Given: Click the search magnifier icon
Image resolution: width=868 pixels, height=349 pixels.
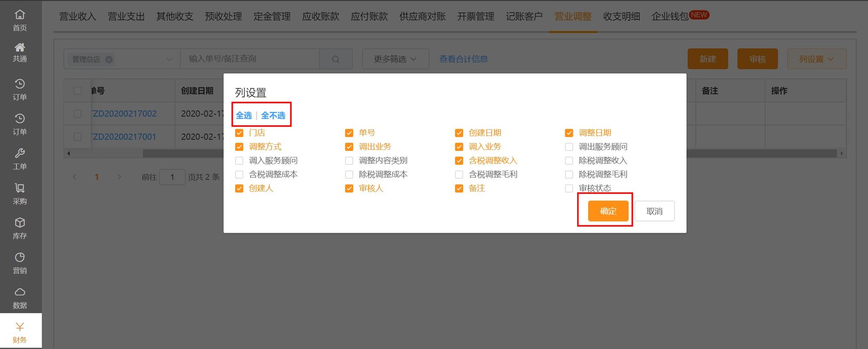Looking at the screenshot, I should click(x=335, y=59).
